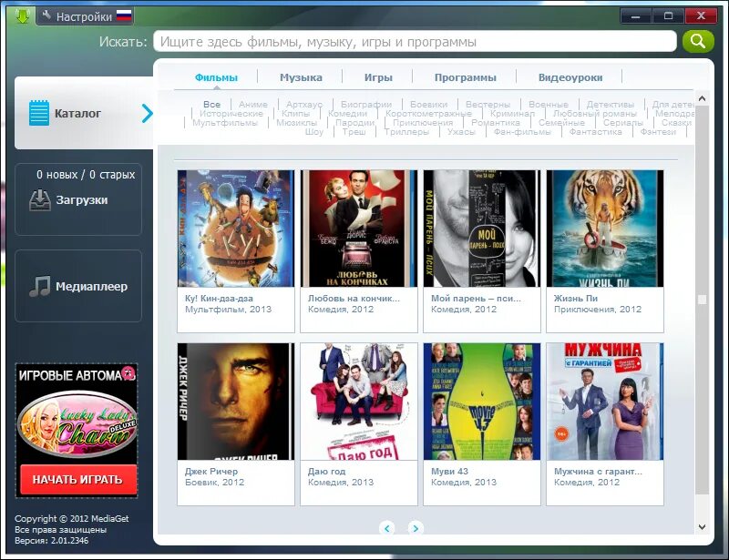Select the Криминал genre filter

click(x=512, y=114)
